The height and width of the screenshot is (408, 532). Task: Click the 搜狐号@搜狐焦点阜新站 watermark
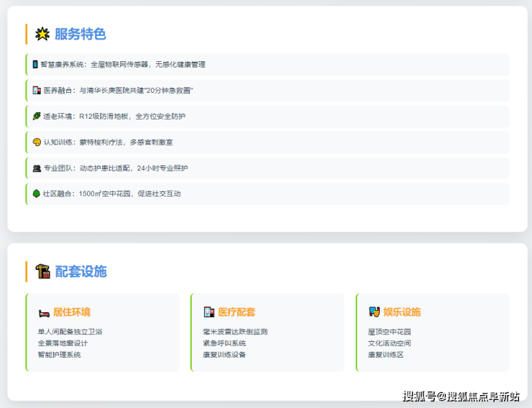(x=461, y=396)
